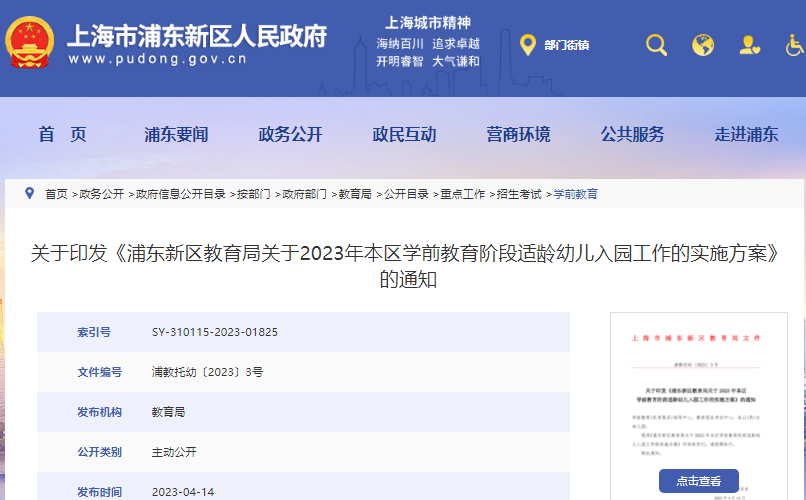The image size is (806, 500).
Task: Open 公共服务 navigation item
Action: 633,135
